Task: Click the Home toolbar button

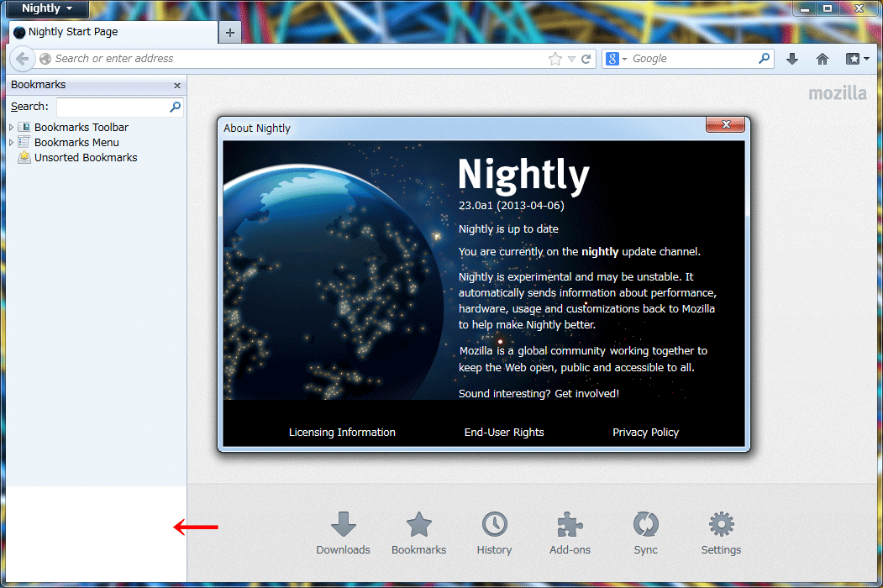Action: pos(822,59)
